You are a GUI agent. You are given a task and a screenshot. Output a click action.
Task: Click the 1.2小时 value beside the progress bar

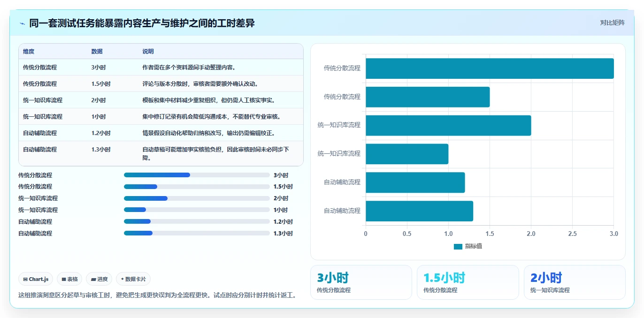283,221
